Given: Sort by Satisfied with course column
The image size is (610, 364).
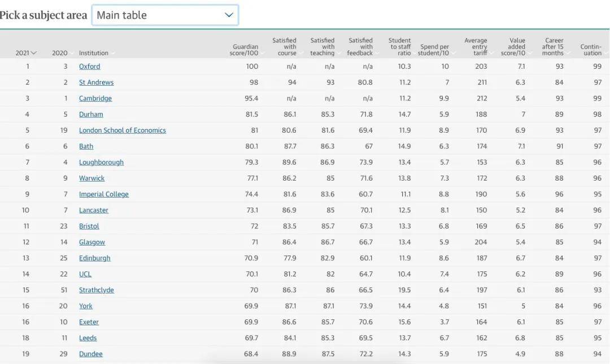Looking at the screenshot, I should pyautogui.click(x=284, y=47).
